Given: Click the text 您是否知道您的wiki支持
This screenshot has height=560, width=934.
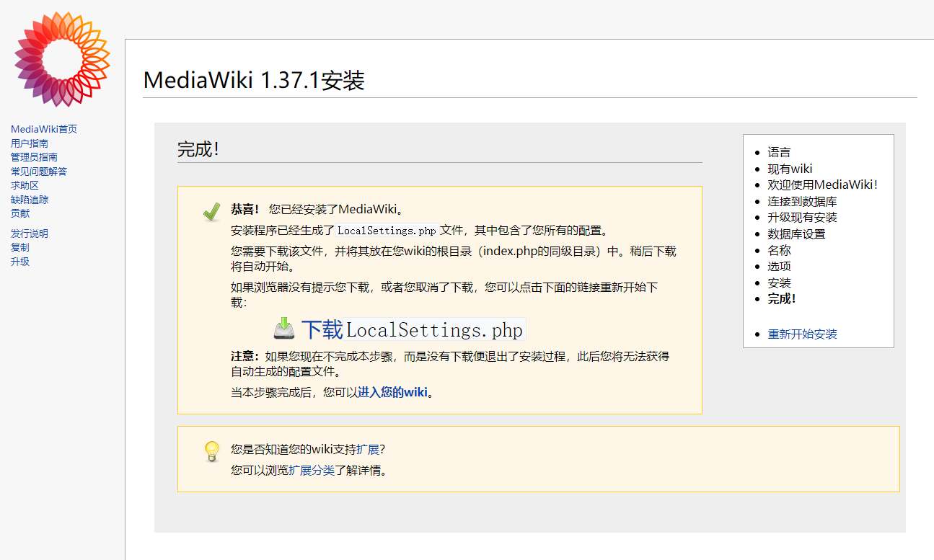Looking at the screenshot, I should point(294,449).
